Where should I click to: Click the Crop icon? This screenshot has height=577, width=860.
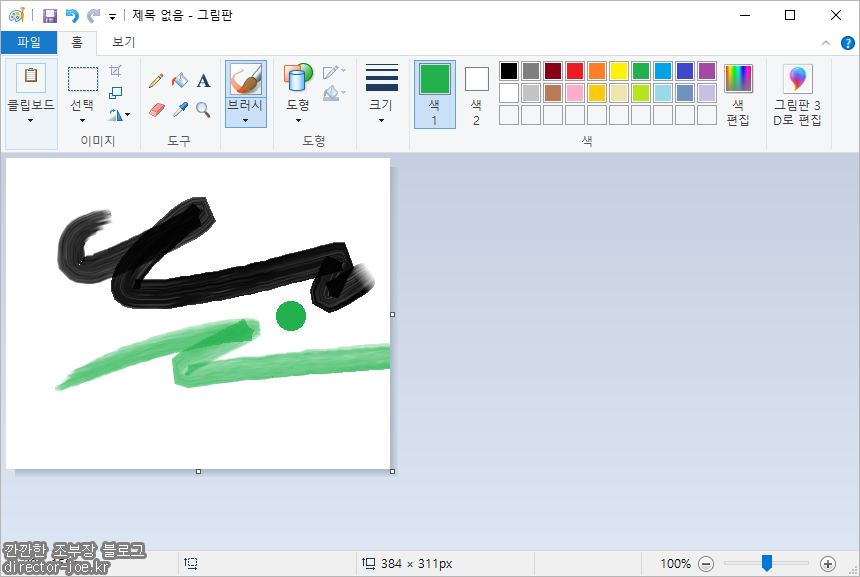click(115, 71)
